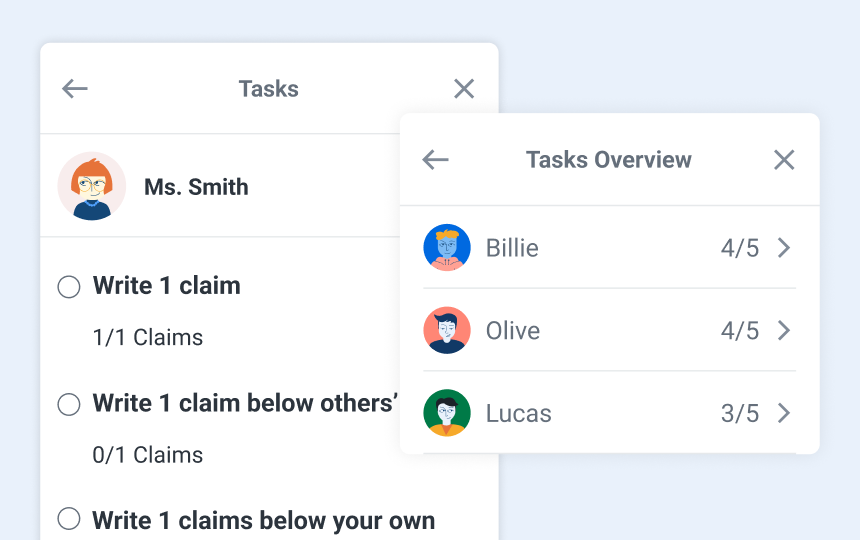Image resolution: width=860 pixels, height=540 pixels.
Task: Tick "Write 1 claims below your own" circle
Action: coord(69,519)
